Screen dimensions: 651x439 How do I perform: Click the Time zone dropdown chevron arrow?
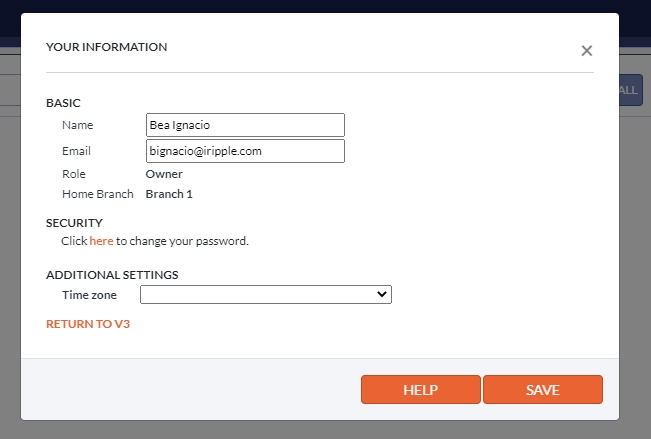(381, 295)
